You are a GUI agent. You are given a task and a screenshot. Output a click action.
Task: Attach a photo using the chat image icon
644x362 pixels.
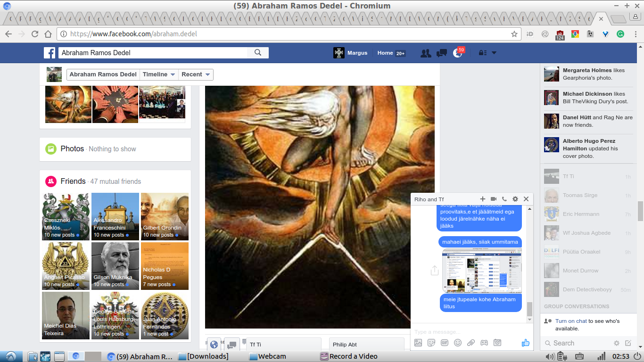point(418,343)
